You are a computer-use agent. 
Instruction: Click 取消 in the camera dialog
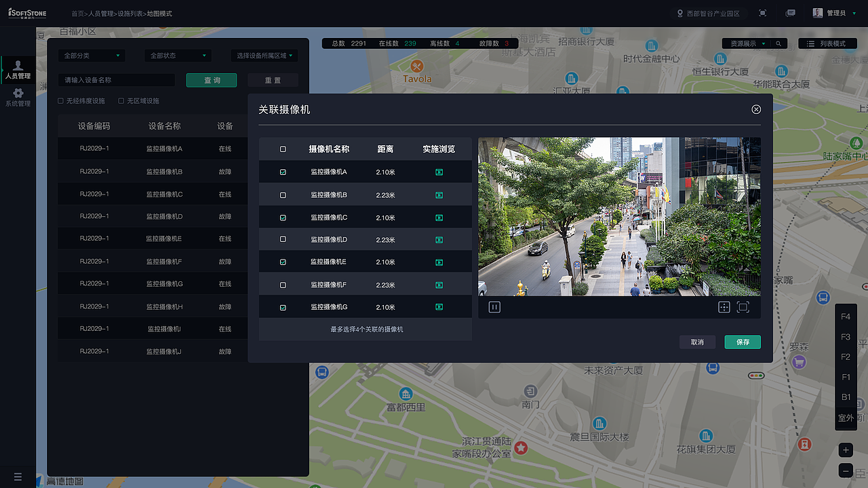click(x=697, y=342)
